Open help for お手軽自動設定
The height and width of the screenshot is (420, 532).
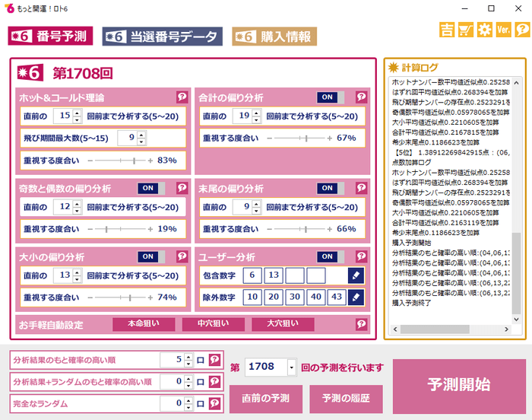coord(361,325)
